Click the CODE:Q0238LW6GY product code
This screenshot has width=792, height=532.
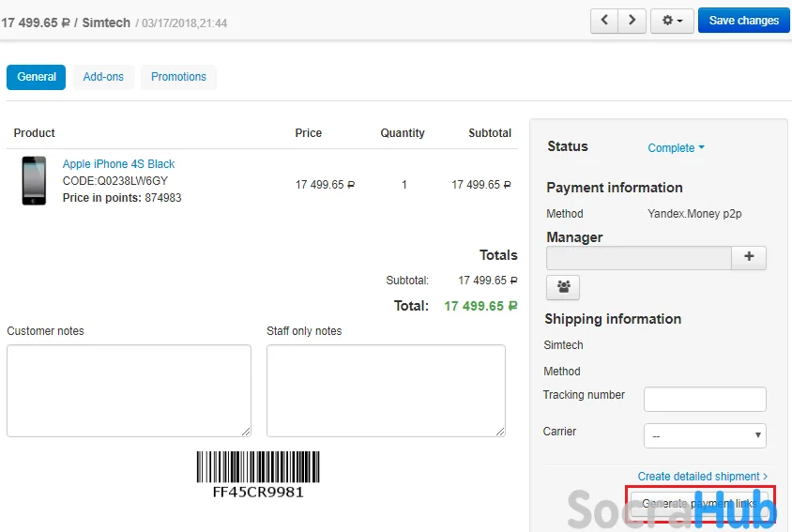115,181
